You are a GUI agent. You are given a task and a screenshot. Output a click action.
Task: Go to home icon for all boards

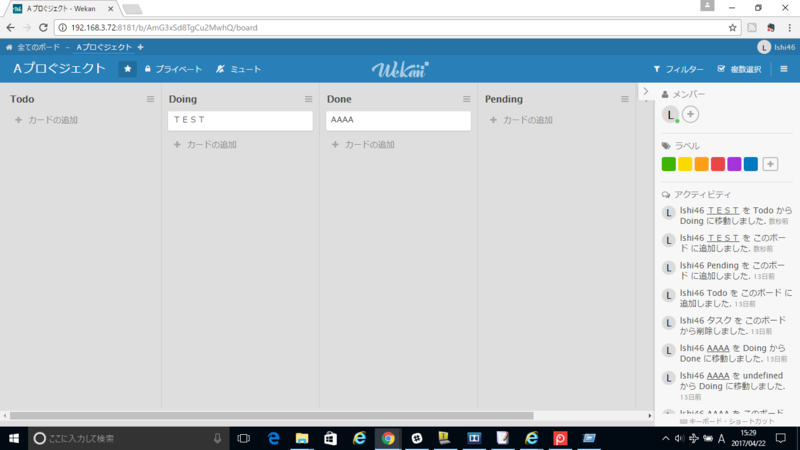click(x=9, y=47)
